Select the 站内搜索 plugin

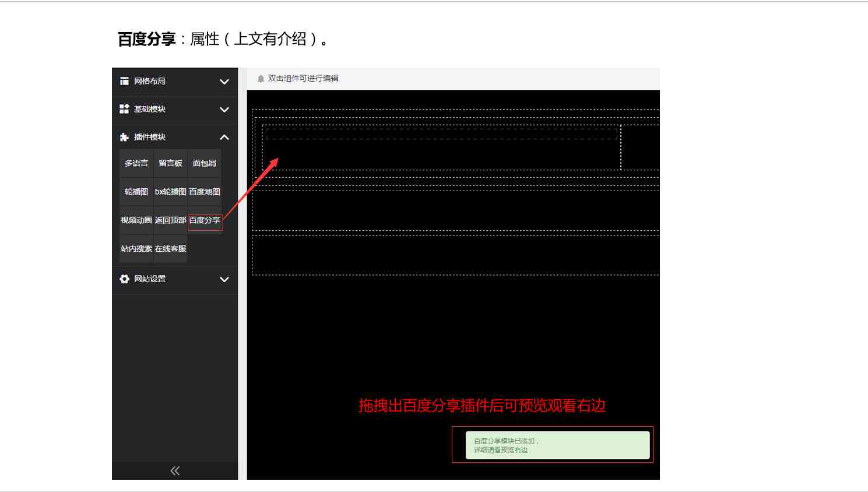tap(136, 249)
